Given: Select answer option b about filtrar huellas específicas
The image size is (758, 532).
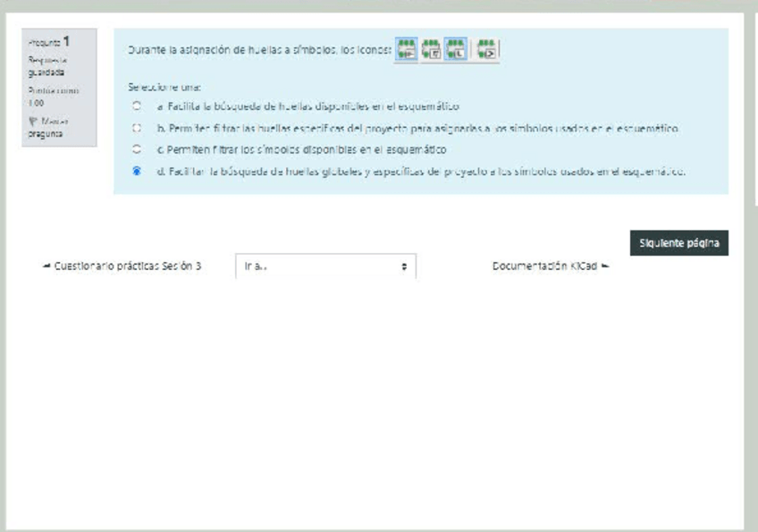Looking at the screenshot, I should click(137, 128).
